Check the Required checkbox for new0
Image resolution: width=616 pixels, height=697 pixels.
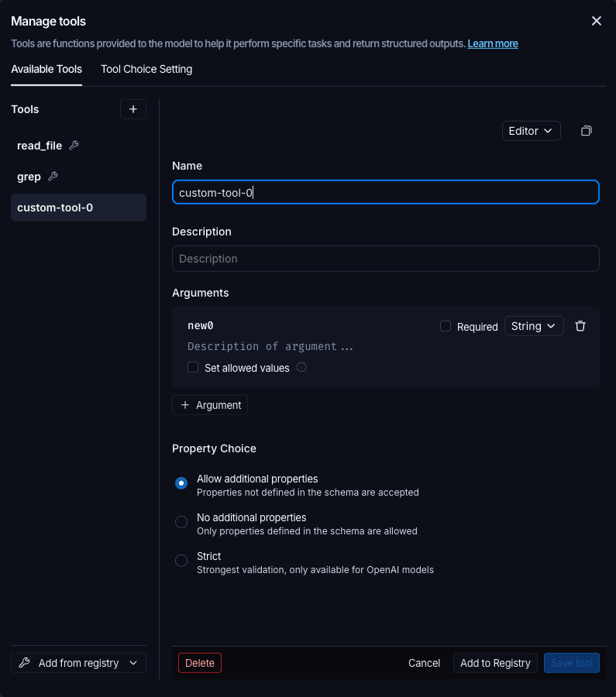tap(446, 326)
